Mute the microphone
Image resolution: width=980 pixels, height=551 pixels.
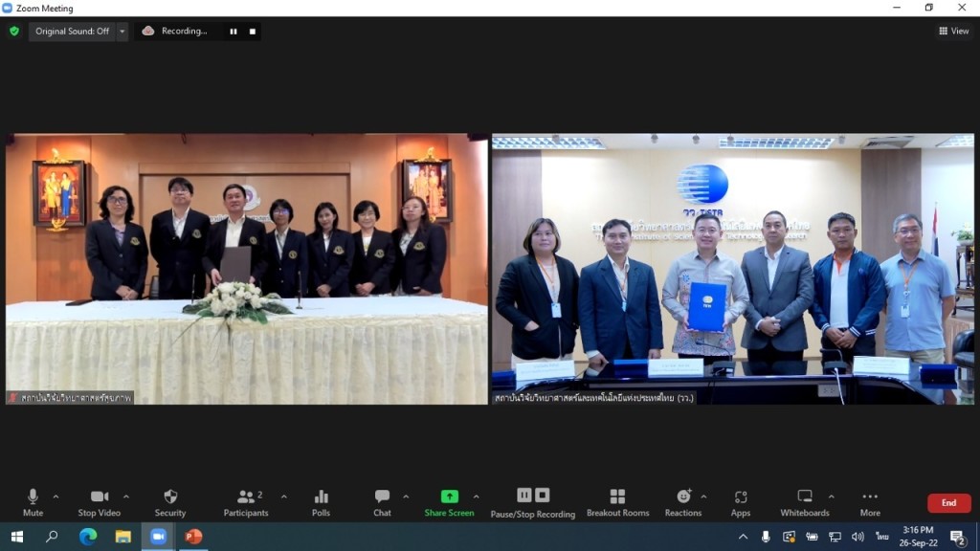pyautogui.click(x=33, y=501)
